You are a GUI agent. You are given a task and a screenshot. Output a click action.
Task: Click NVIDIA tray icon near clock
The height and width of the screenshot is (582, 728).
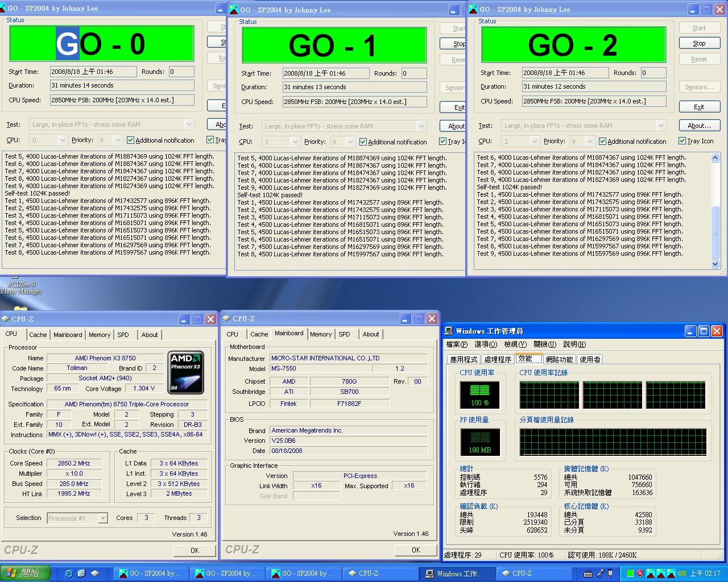(x=681, y=573)
